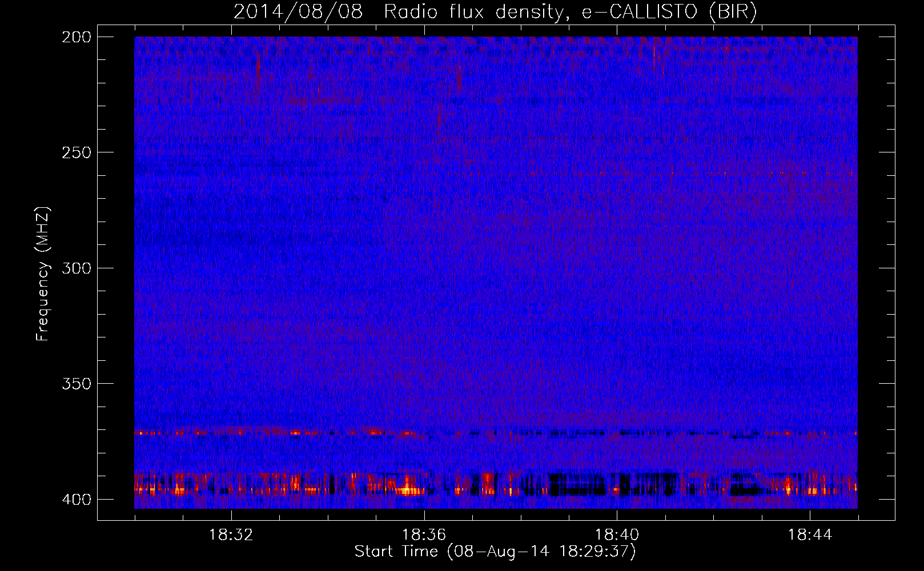Image resolution: width=924 pixels, height=571 pixels.
Task: Click the 18:32 time tick label
Action: click(x=231, y=535)
